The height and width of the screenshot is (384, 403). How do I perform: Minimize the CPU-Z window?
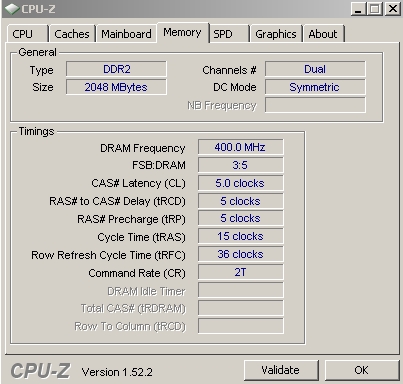(359, 9)
